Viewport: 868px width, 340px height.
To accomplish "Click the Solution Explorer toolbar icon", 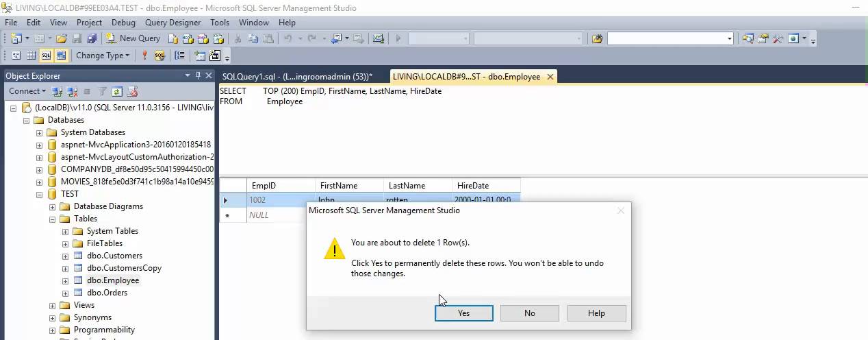I will pyautogui.click(x=748, y=38).
